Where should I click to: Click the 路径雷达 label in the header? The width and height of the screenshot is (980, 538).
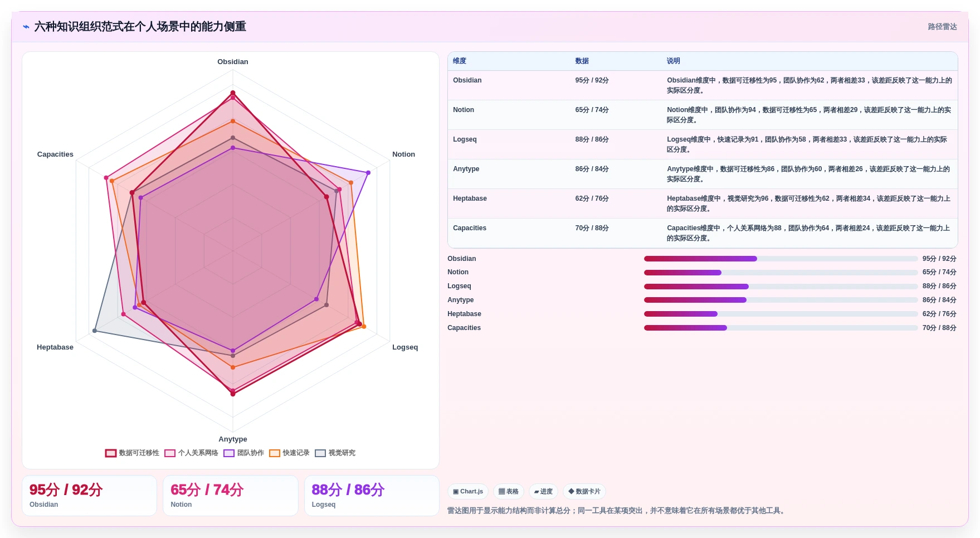(942, 27)
